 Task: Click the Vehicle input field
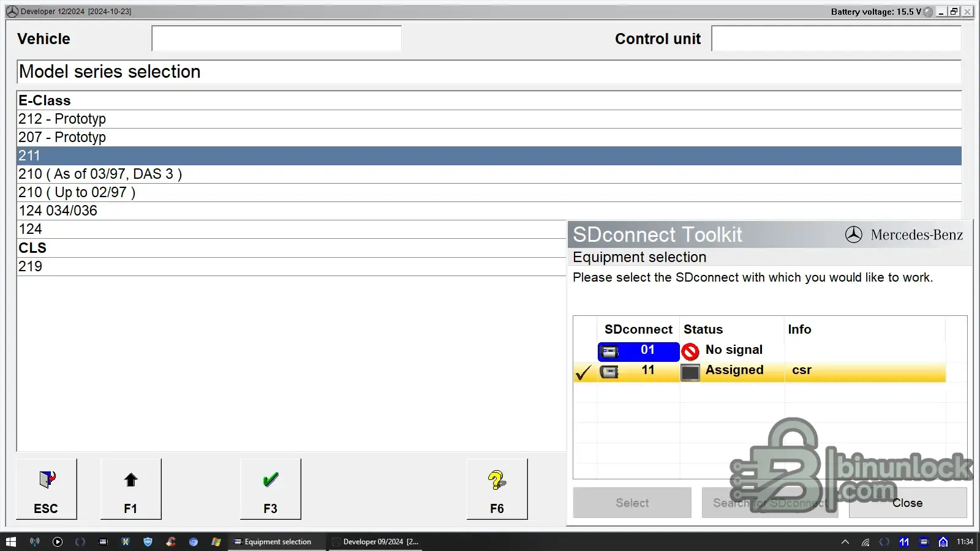click(x=276, y=39)
